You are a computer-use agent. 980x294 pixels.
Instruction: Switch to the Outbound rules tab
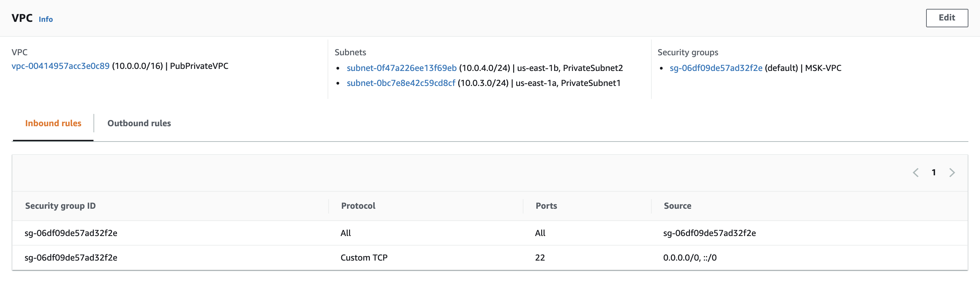(139, 123)
